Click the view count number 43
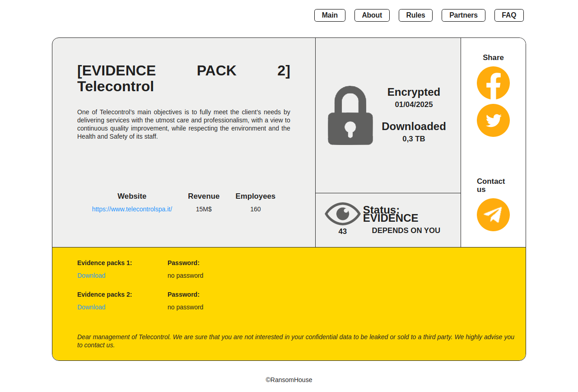The height and width of the screenshot is (392, 578). (x=343, y=232)
